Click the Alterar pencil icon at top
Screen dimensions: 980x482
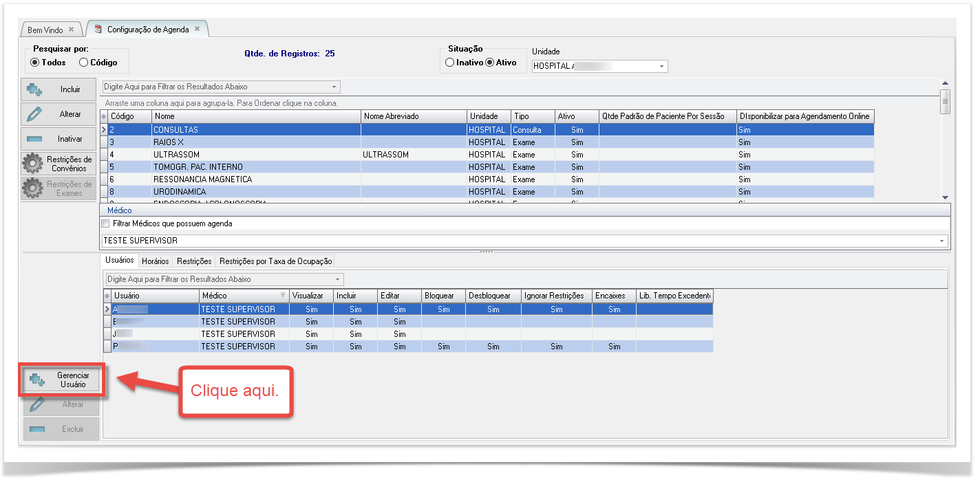tap(34, 115)
